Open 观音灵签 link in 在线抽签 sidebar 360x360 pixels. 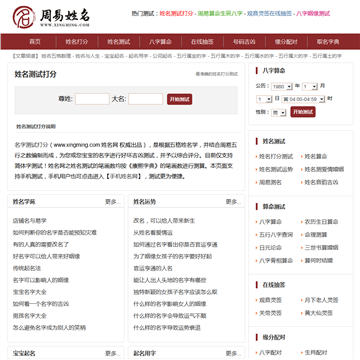270,300
